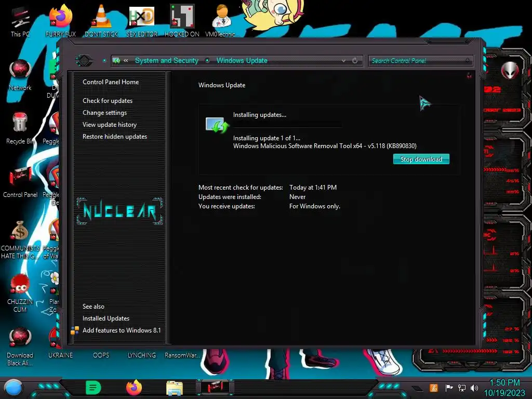The height and width of the screenshot is (399, 532).
Task: Open the HOOKED ON desktop shortcut
Action: coord(182,21)
